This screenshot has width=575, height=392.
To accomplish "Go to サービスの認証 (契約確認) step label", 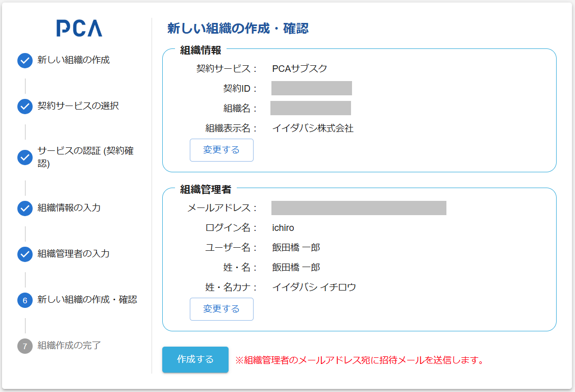I will pyautogui.click(x=85, y=157).
